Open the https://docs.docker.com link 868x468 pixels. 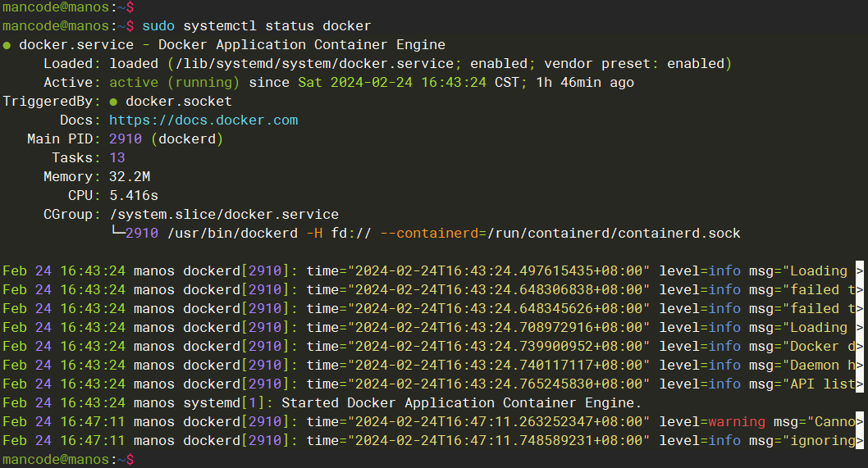(203, 120)
